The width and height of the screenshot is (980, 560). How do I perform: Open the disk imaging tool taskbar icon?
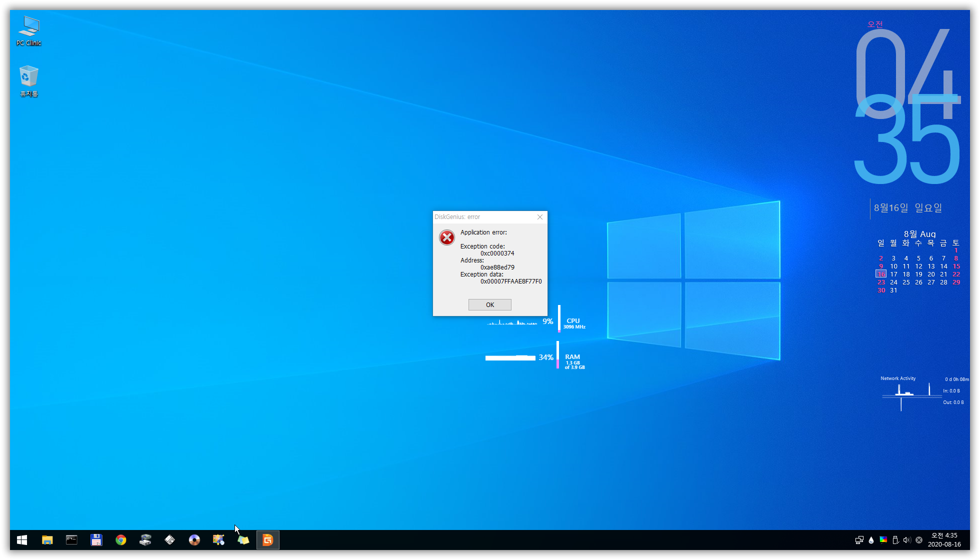point(145,540)
